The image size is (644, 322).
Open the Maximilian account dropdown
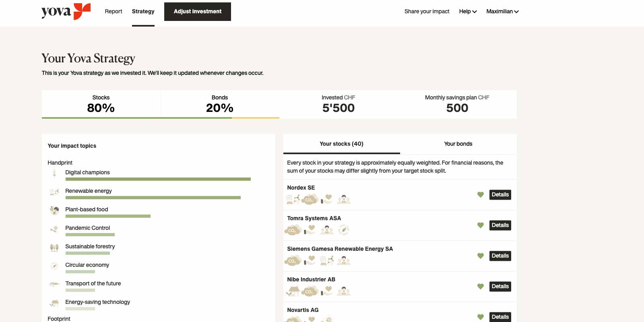pyautogui.click(x=502, y=11)
